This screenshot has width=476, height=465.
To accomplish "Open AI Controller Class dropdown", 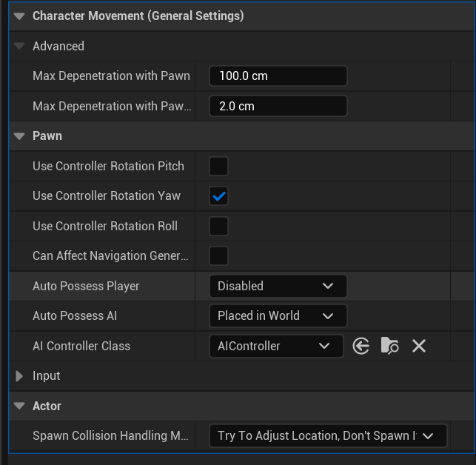I will coord(276,346).
